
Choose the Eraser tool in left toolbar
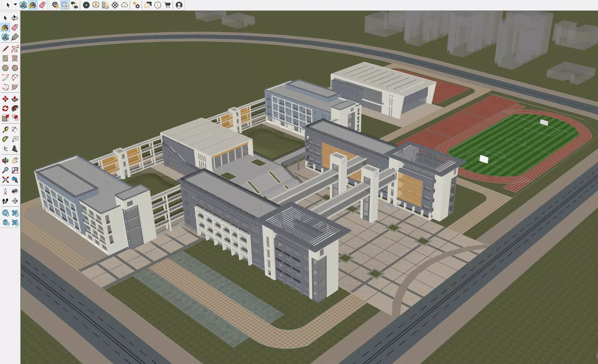(x=15, y=28)
